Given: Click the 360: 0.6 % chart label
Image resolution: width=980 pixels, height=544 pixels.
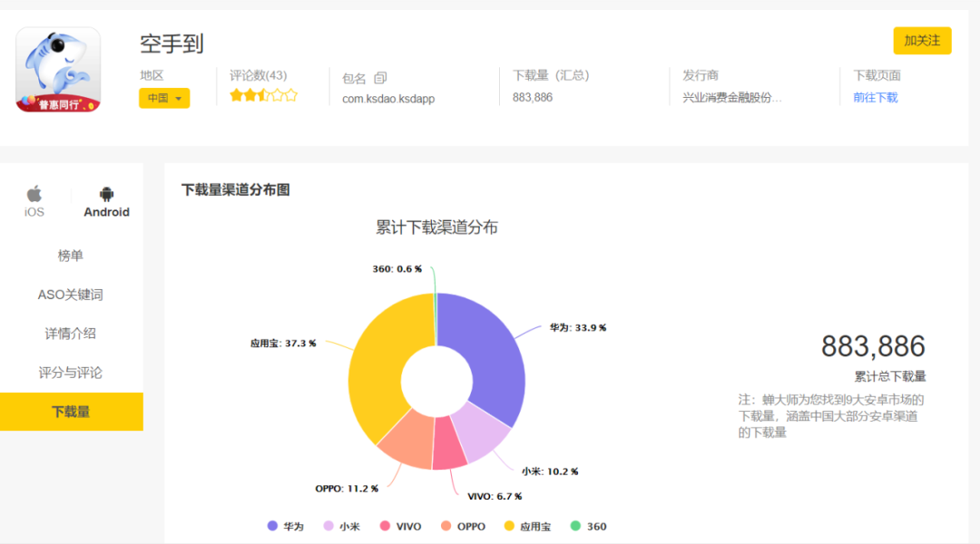Looking at the screenshot, I should (x=397, y=268).
